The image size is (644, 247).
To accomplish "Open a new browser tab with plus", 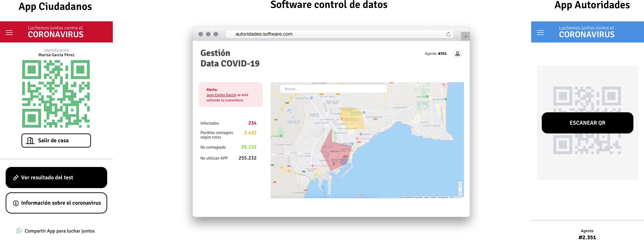I will coord(465,37).
